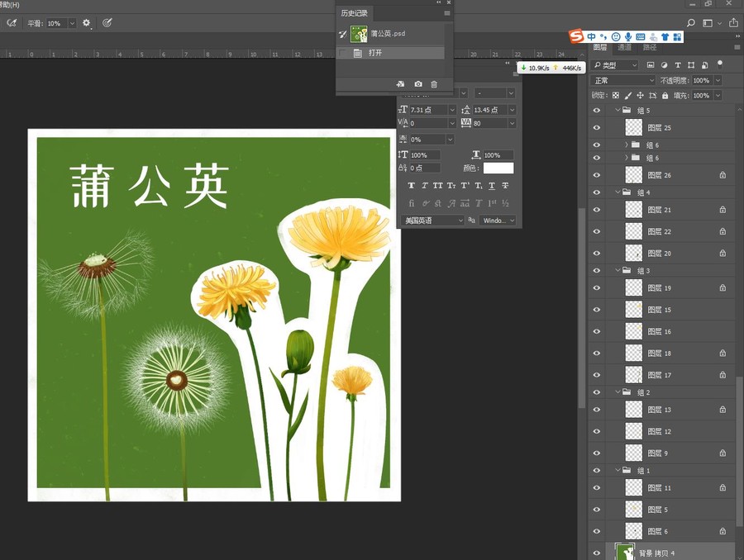This screenshot has width=744, height=560.
Task: Click leading value field 13.45 点
Action: [489, 110]
